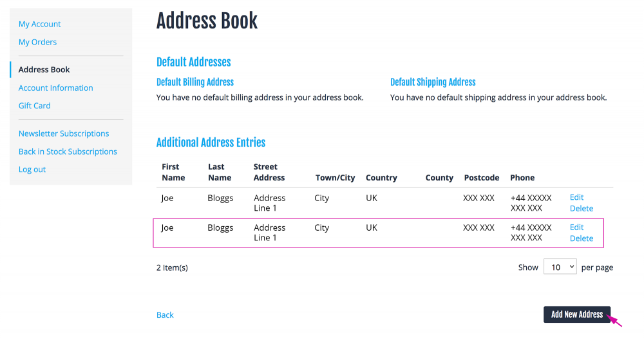Open Account Information link
This screenshot has height=339, width=644.
tap(55, 88)
